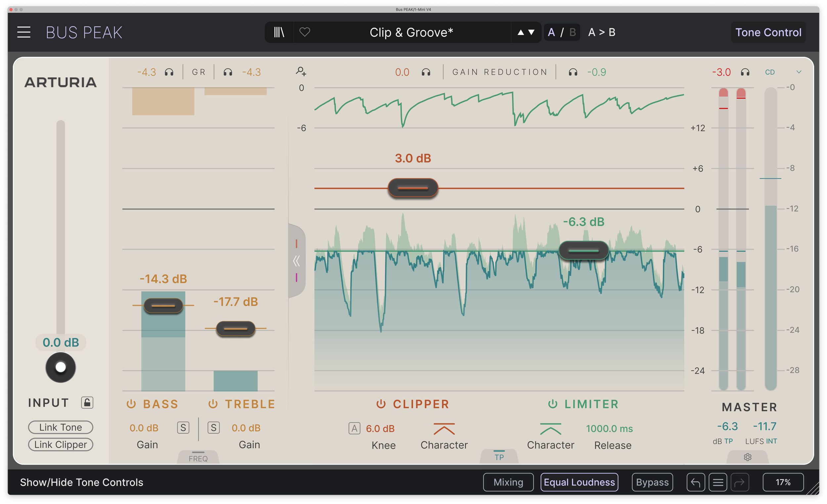Toggle the Limiter power button

coord(552,404)
